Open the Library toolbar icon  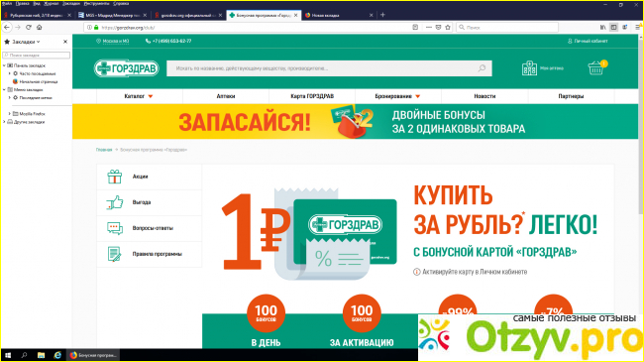(602, 27)
